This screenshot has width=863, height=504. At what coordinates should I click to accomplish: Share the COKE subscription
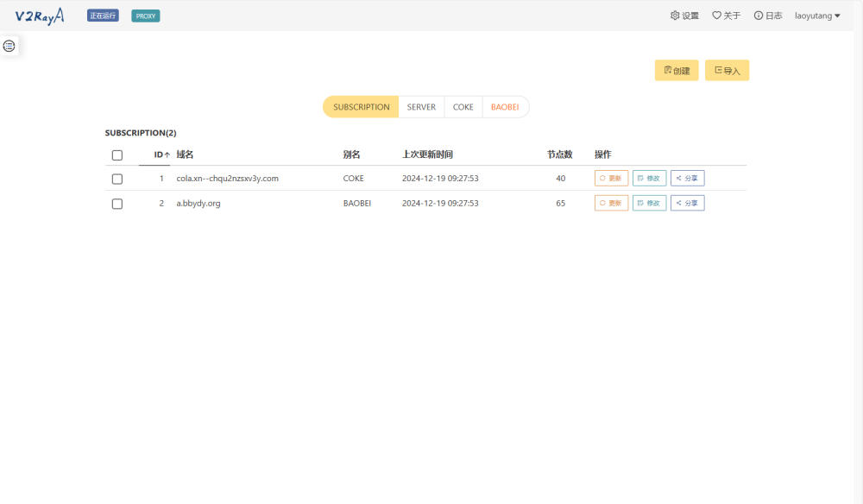(687, 178)
